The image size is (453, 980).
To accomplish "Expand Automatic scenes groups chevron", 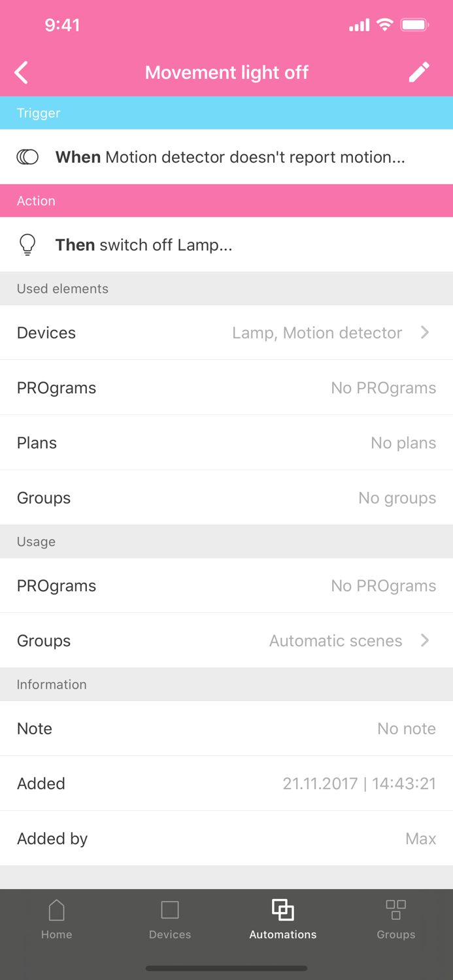I will 425,640.
